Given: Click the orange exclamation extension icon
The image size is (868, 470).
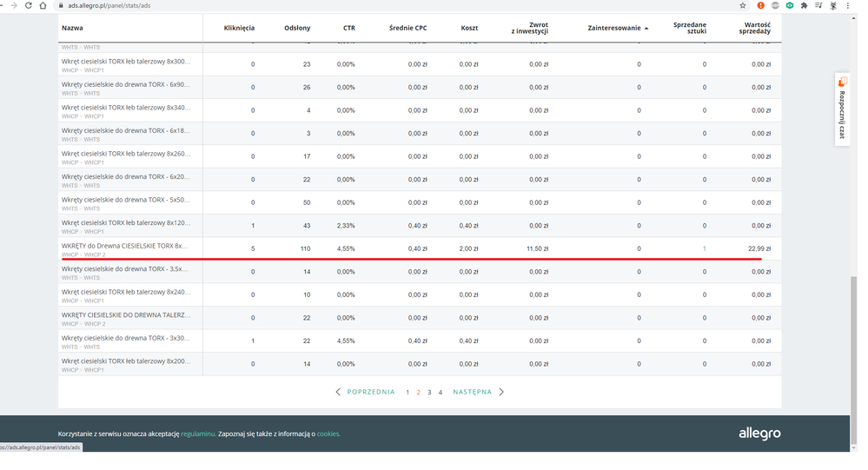Looking at the screenshot, I should pos(761,5).
